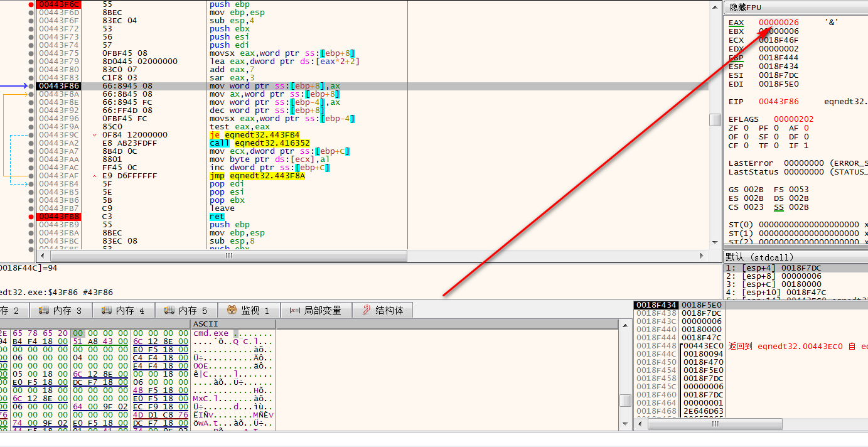The height and width of the screenshot is (447, 868).
Task: Open the 局部变量 tab
Action: point(316,310)
